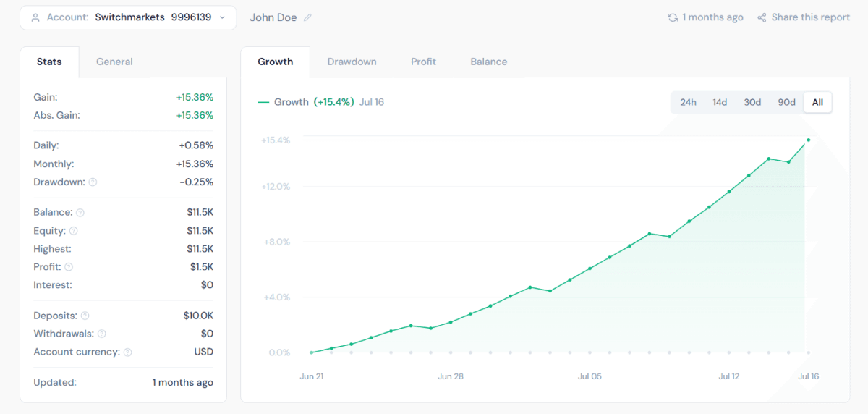
Task: Click the +8.0% axis label
Action: (x=278, y=242)
